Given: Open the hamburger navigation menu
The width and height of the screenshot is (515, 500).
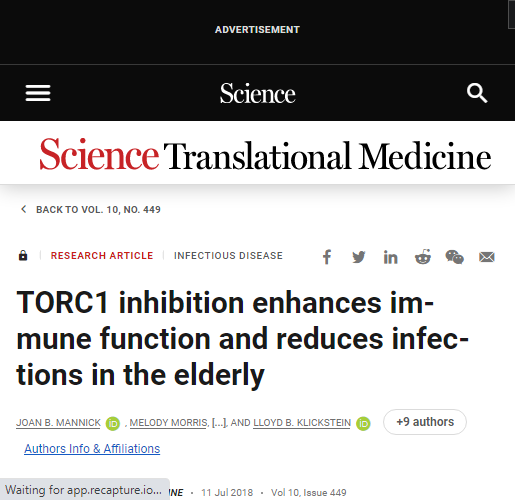Looking at the screenshot, I should click(x=38, y=93).
